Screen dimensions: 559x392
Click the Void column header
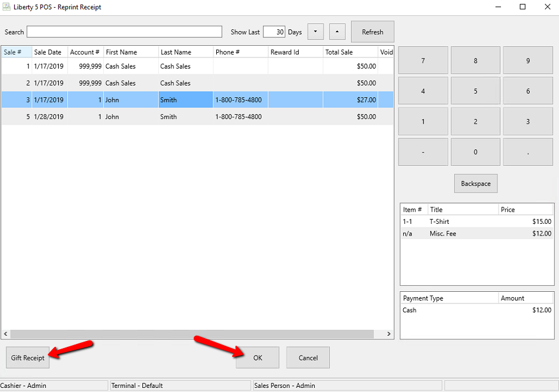(386, 52)
